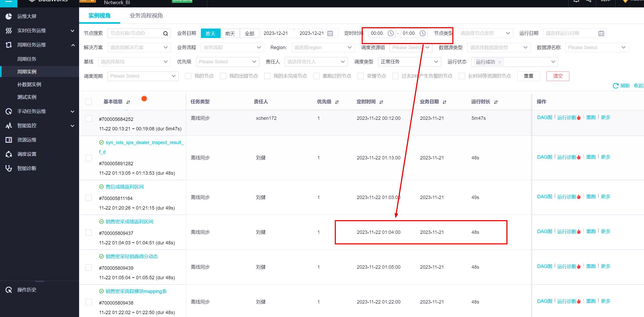The width and height of the screenshot is (644, 317).
Task: Select row checkbox for #700005811164
Action: coord(89,198)
